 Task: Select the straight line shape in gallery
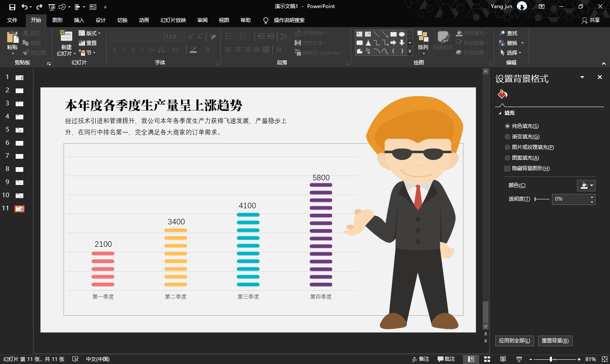click(376, 34)
